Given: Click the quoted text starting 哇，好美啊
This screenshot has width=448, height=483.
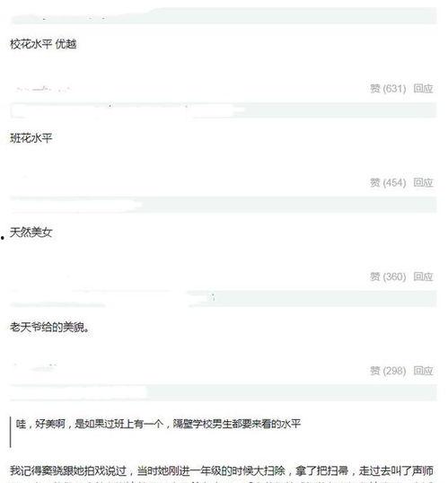Looking at the screenshot, I should coord(158,424).
